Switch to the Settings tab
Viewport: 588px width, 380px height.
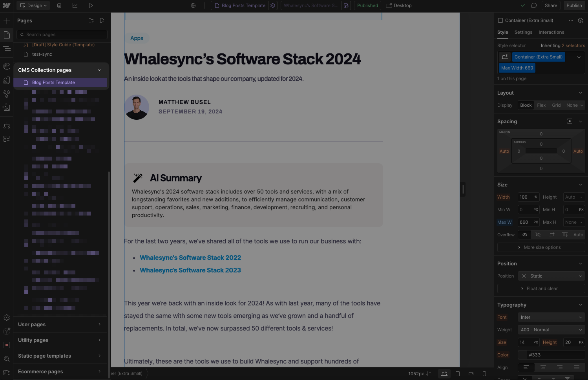[x=523, y=32]
